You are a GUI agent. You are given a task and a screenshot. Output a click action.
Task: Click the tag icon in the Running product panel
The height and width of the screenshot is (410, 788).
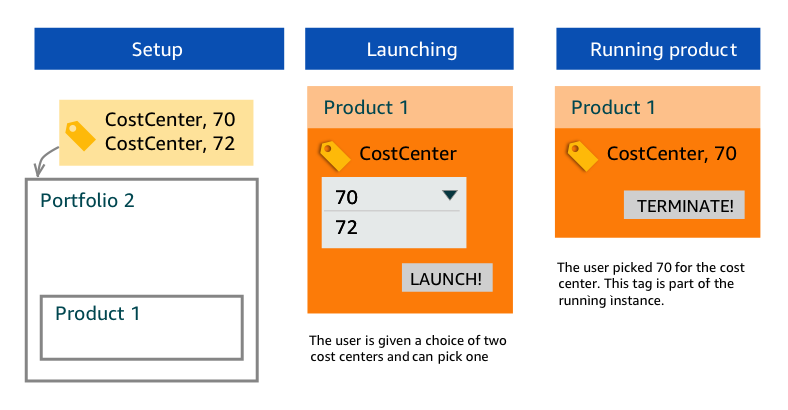coord(583,155)
